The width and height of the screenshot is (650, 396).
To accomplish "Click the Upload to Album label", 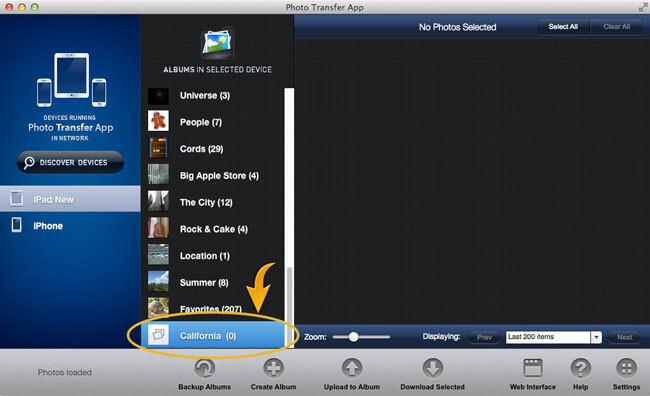I will (x=352, y=387).
